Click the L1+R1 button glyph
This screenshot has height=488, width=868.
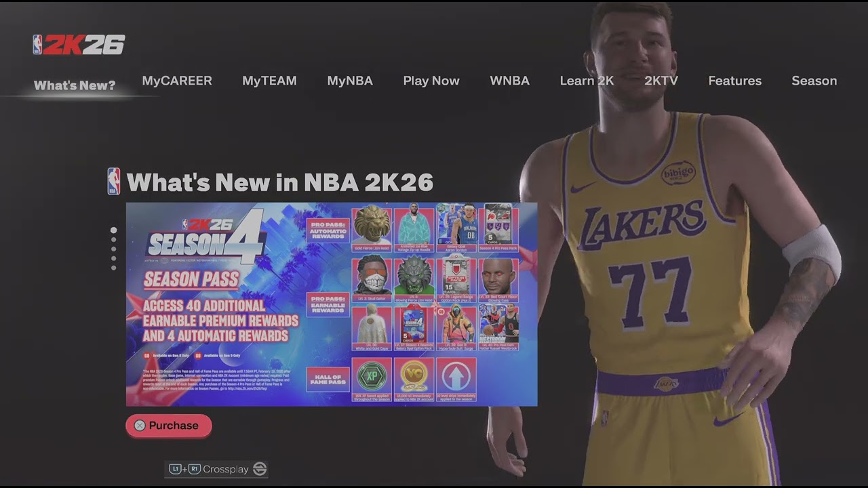(184, 469)
